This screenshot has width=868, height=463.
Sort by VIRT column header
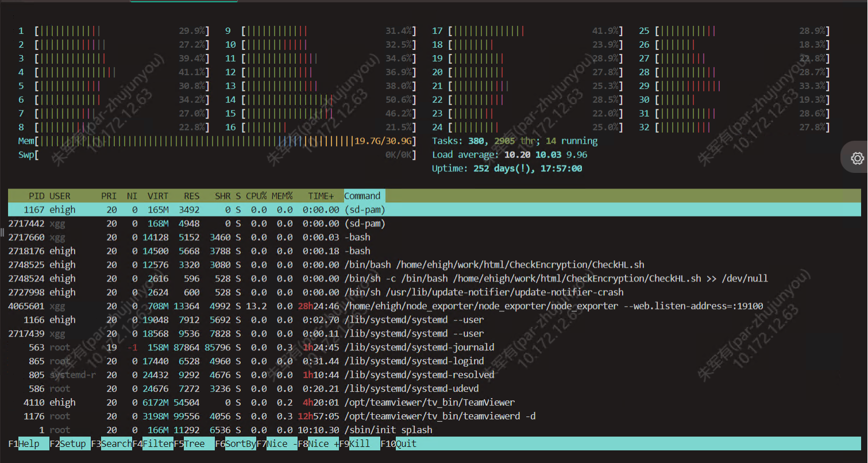click(x=158, y=196)
